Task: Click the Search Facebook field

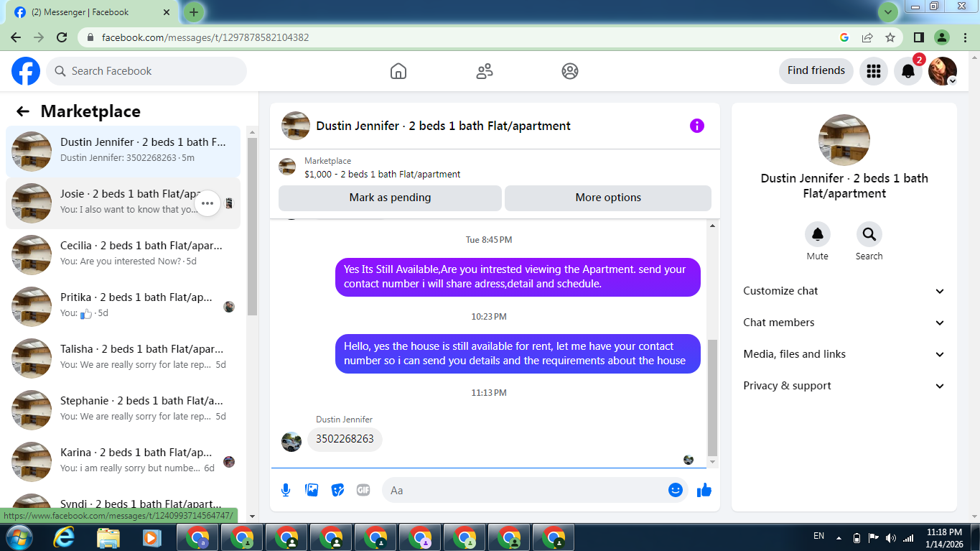Action: tap(146, 71)
